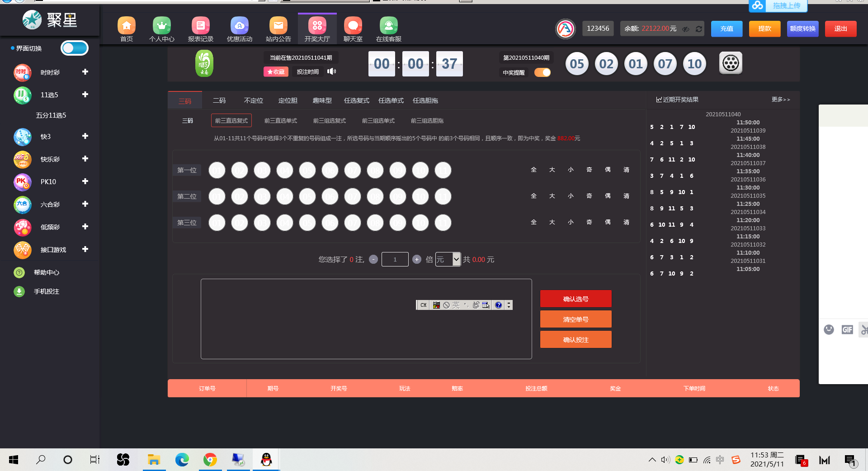Viewport: 868px width, 471px height.
Task: Refresh the account balance
Action: (x=699, y=29)
